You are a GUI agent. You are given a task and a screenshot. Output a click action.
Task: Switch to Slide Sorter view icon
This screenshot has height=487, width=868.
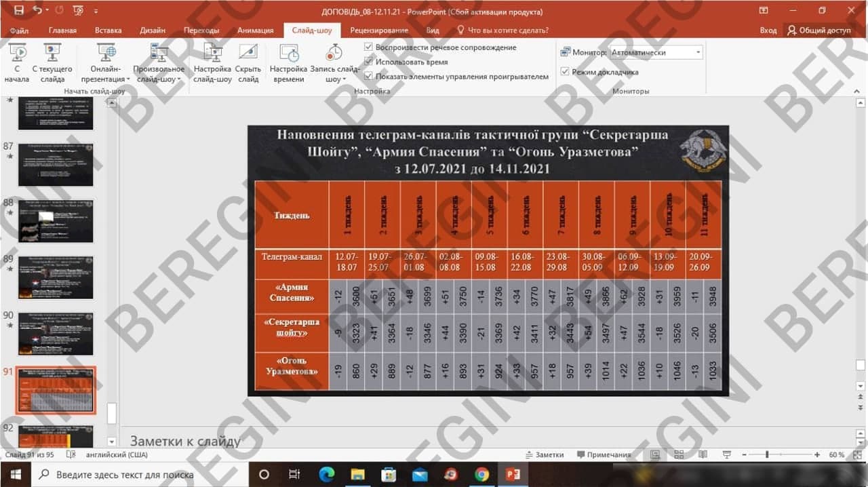click(679, 454)
